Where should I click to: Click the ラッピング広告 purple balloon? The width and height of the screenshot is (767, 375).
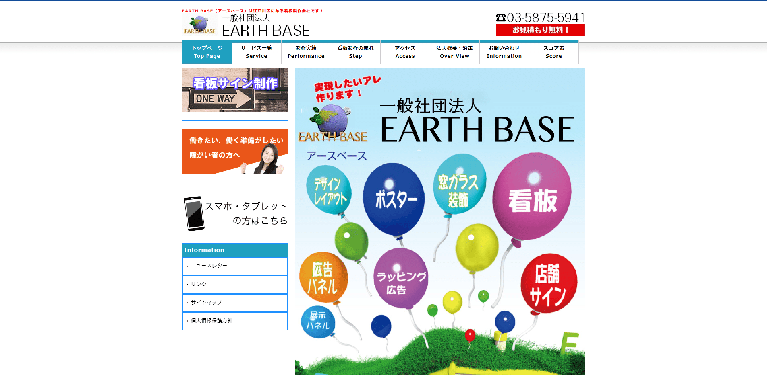pyautogui.click(x=400, y=278)
